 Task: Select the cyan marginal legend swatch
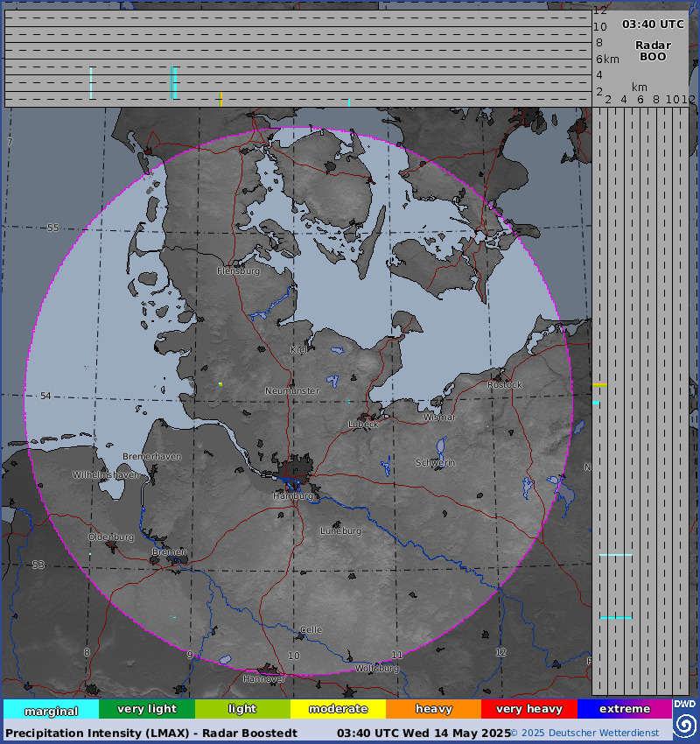pyautogui.click(x=52, y=709)
